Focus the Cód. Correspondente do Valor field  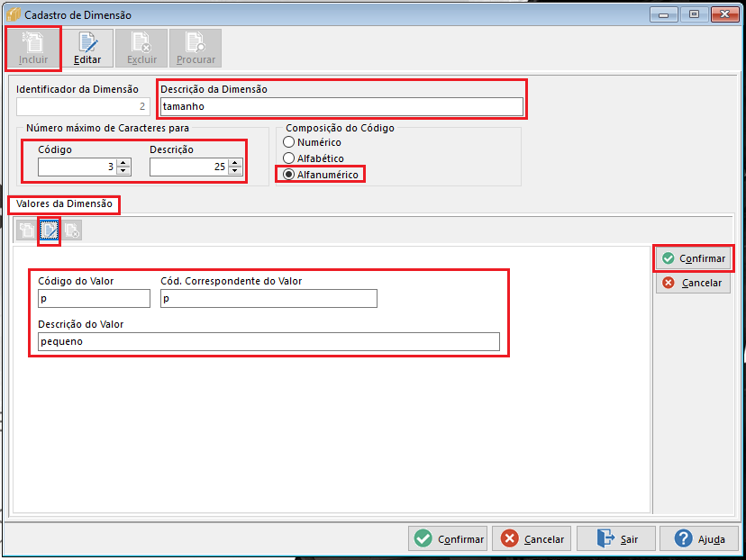pos(268,299)
